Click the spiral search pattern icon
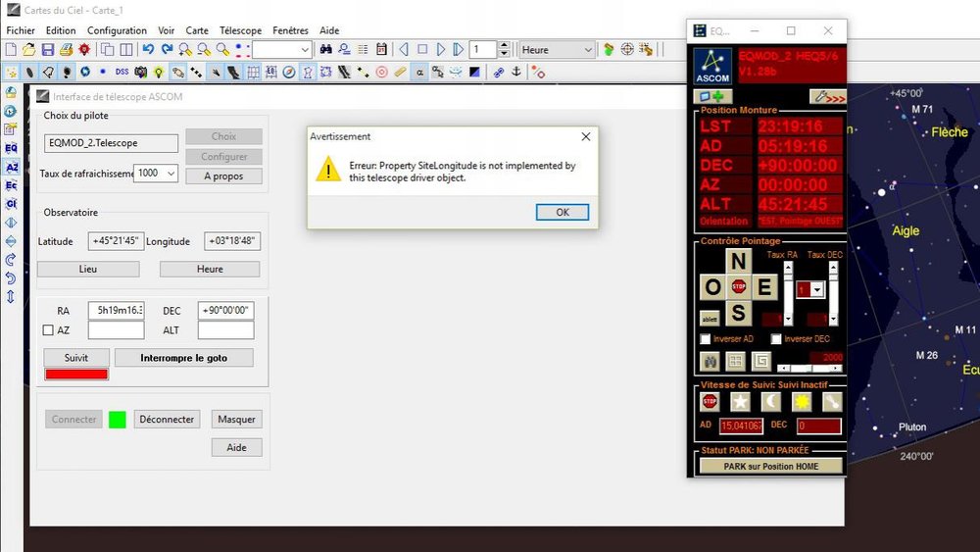The image size is (980, 552). (760, 361)
